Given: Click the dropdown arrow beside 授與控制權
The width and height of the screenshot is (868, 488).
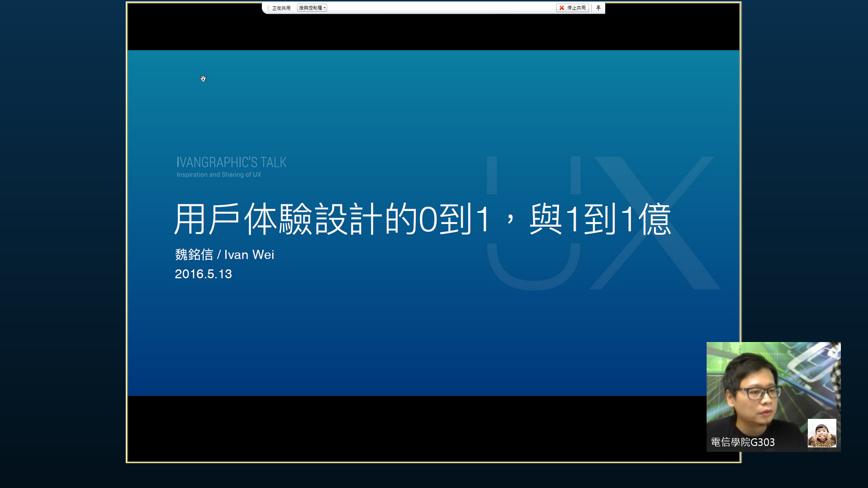Looking at the screenshot, I should click(x=325, y=8).
